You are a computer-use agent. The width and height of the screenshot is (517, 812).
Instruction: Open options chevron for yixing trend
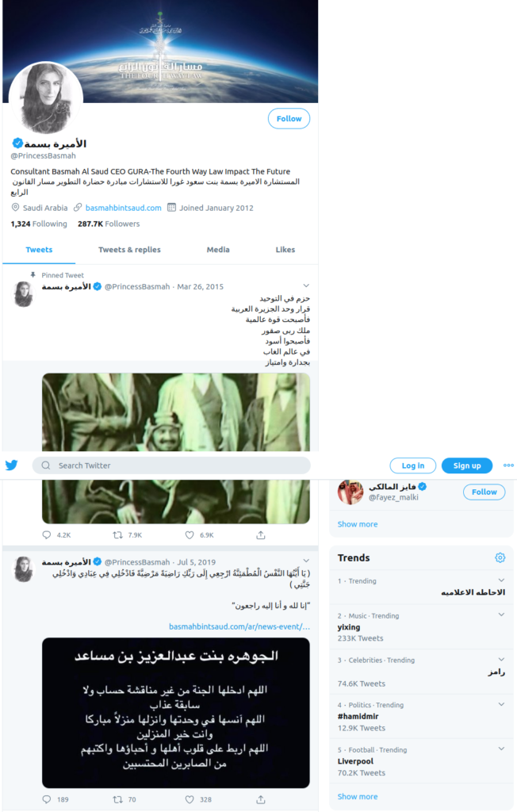click(501, 615)
